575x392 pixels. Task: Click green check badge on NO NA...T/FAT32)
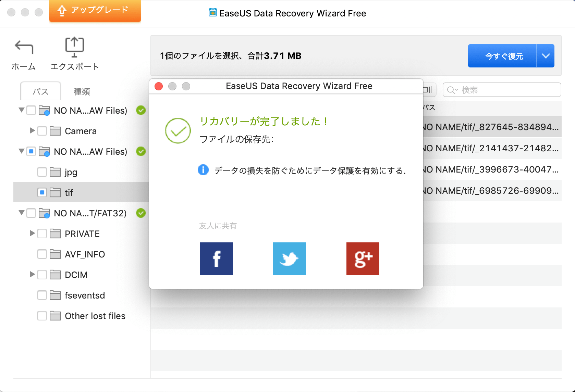[x=141, y=213]
